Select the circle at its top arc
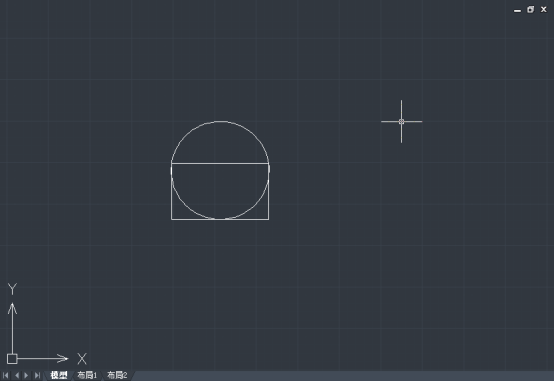Viewport: 554px width, 382px height. pos(220,122)
